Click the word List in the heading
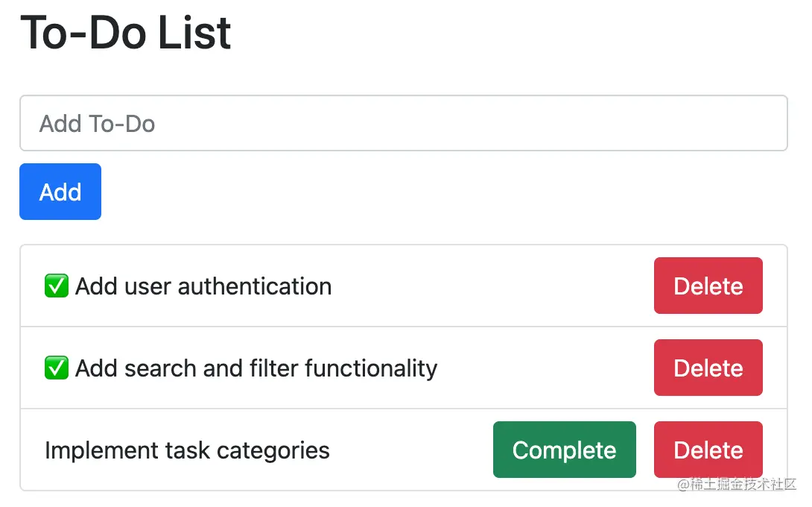Image resolution: width=812 pixels, height=507 pixels. coord(194,33)
